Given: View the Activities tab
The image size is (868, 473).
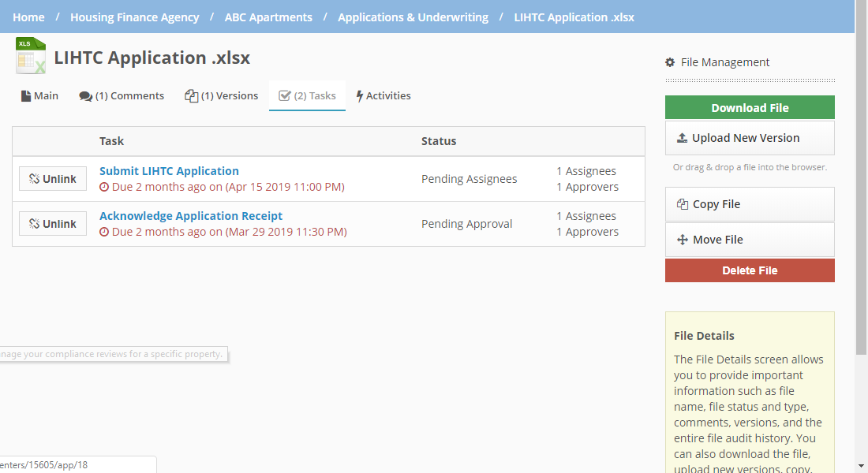Looking at the screenshot, I should (x=383, y=95).
